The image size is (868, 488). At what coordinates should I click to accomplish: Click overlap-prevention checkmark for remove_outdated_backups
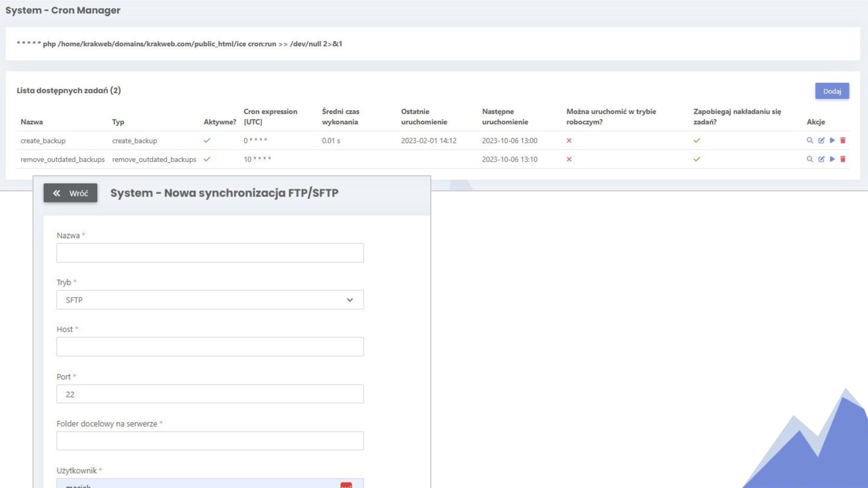click(x=697, y=159)
